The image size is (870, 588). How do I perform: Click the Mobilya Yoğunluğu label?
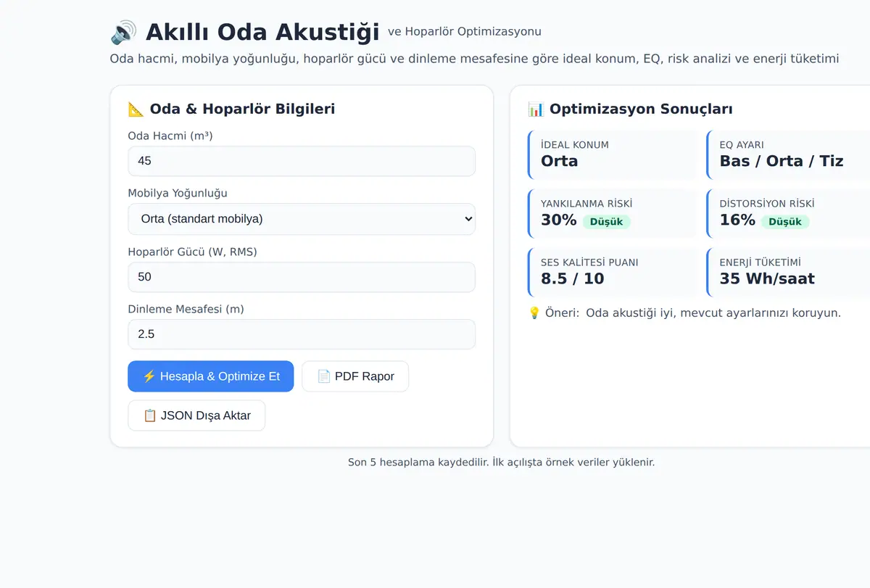click(178, 193)
